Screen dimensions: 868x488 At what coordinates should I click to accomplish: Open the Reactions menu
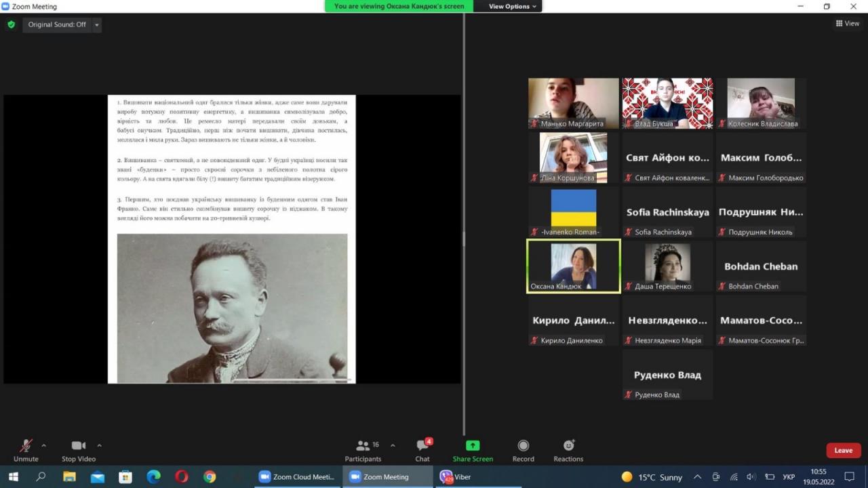(x=568, y=445)
